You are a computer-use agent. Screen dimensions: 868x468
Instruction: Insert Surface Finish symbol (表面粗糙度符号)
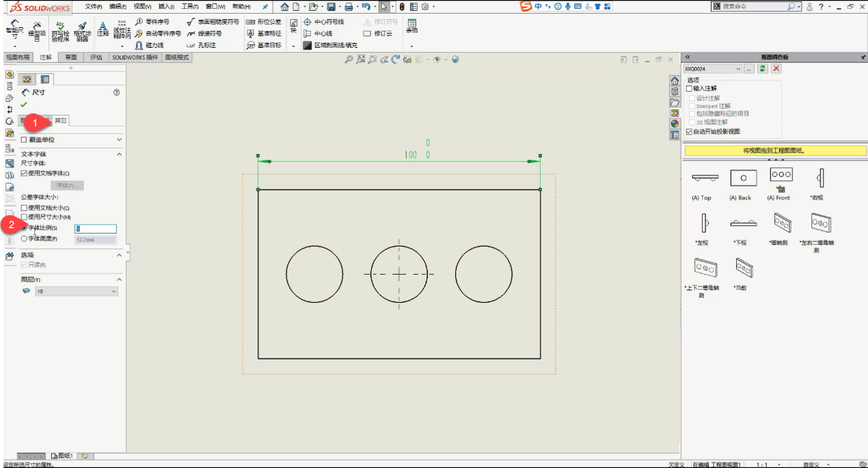pyautogui.click(x=213, y=22)
